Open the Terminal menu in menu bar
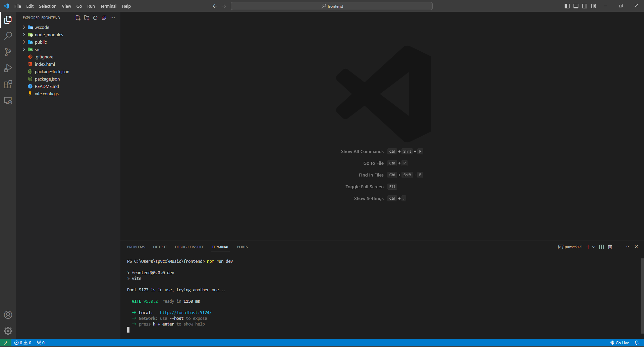The width and height of the screenshot is (644, 347). coord(108,6)
